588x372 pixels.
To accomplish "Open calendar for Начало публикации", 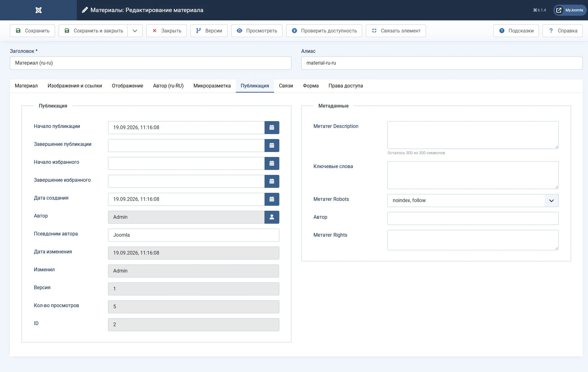I will click(272, 128).
